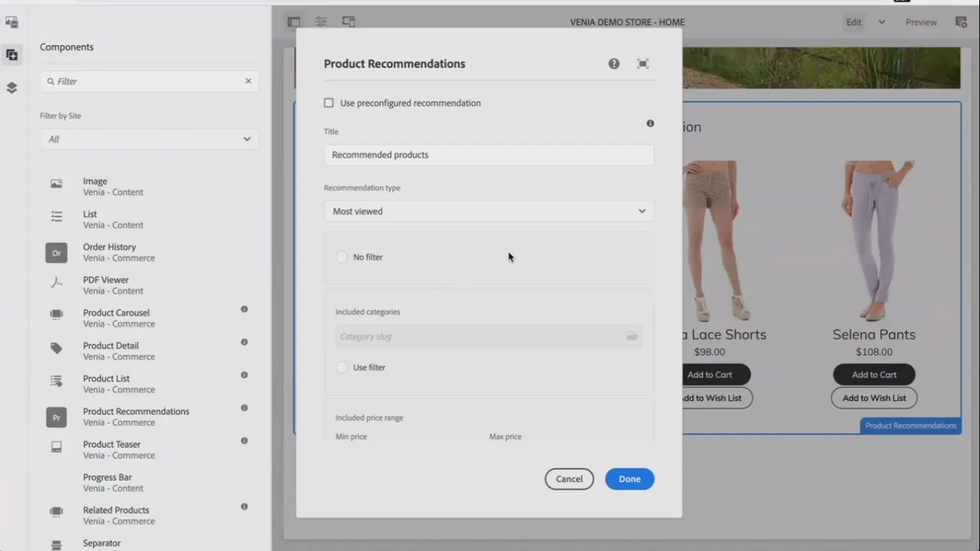The image size is (980, 551).
Task: Switch to Preview mode
Action: pos(920,22)
